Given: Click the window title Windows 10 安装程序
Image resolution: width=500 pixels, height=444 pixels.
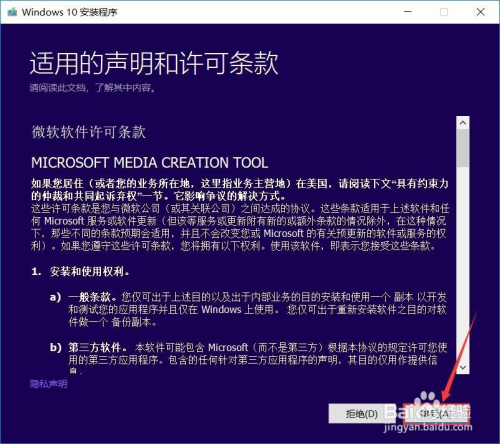Looking at the screenshot, I should click(x=69, y=12).
